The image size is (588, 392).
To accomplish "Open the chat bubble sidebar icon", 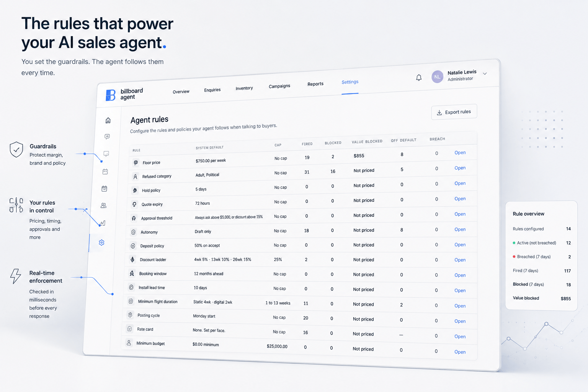I will (x=107, y=137).
